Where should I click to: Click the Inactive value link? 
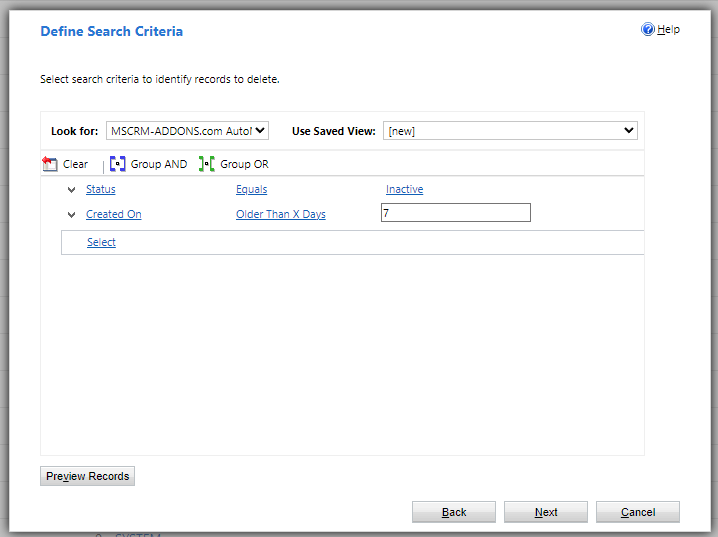click(x=404, y=189)
